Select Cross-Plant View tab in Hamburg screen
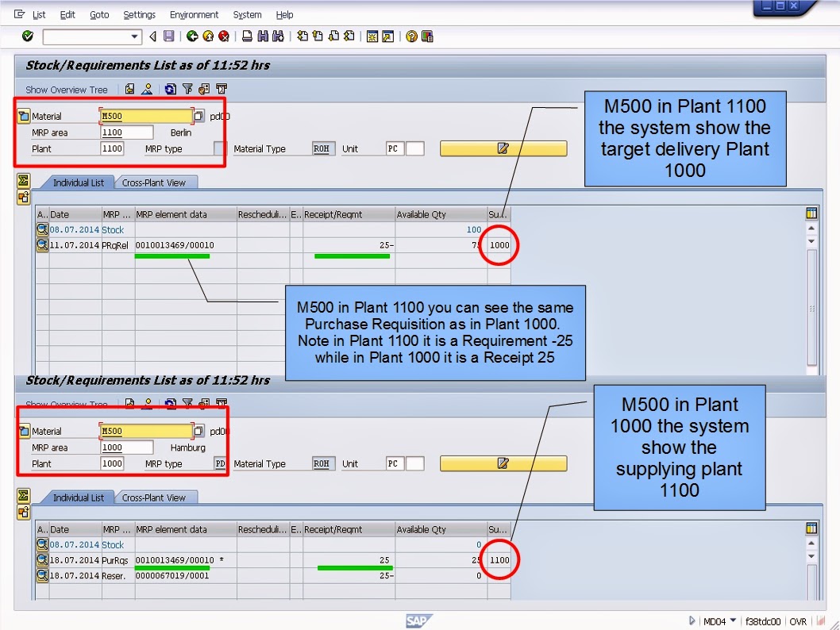Screen dimensions: 840x630 point(154,497)
